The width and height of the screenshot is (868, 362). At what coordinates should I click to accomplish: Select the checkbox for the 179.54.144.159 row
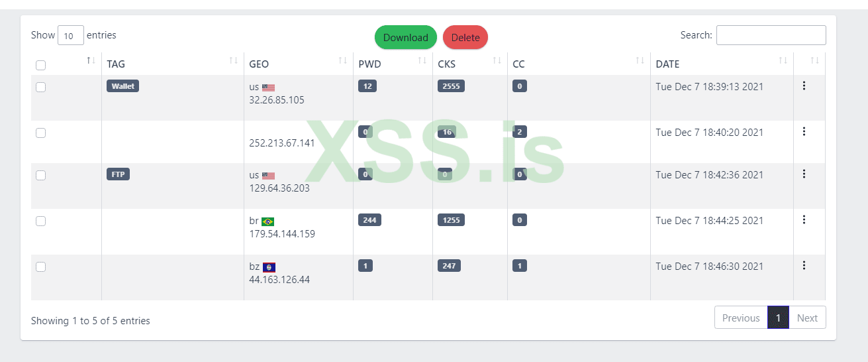click(x=40, y=221)
